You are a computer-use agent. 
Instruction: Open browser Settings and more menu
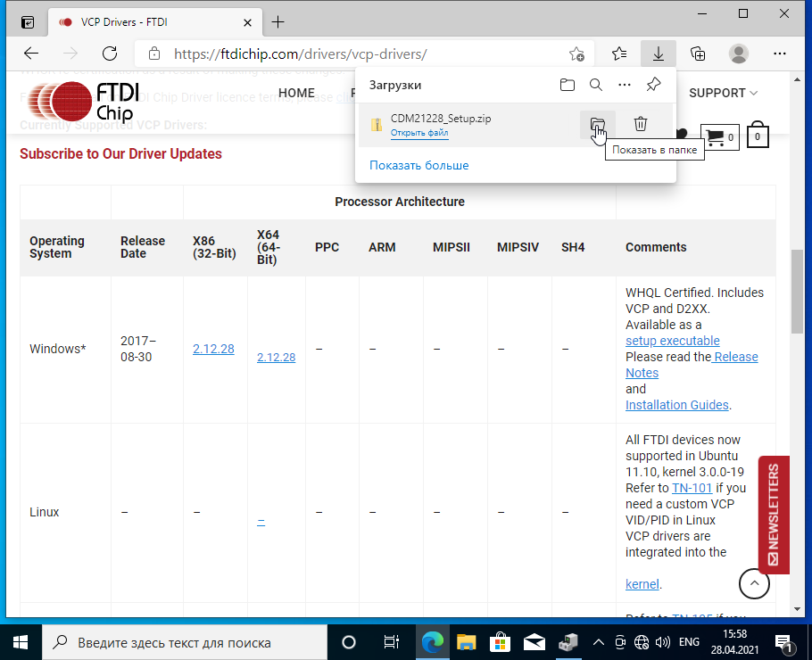point(779,54)
